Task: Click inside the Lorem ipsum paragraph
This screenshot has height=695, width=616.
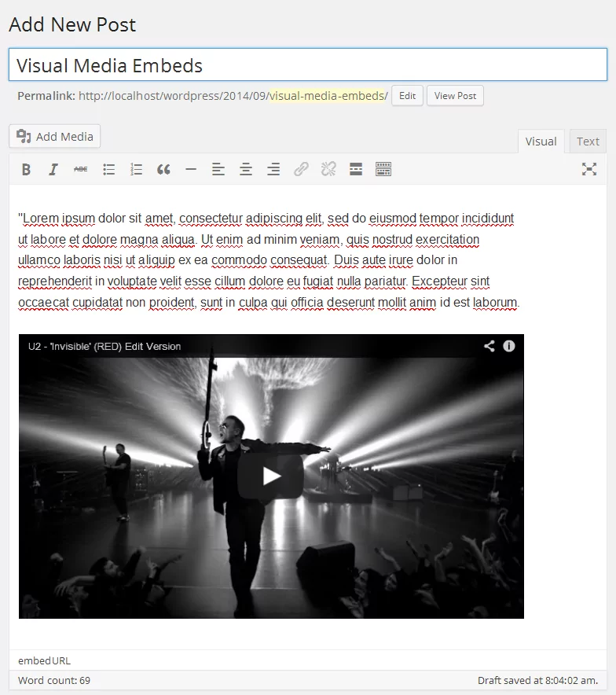Action: click(x=269, y=260)
